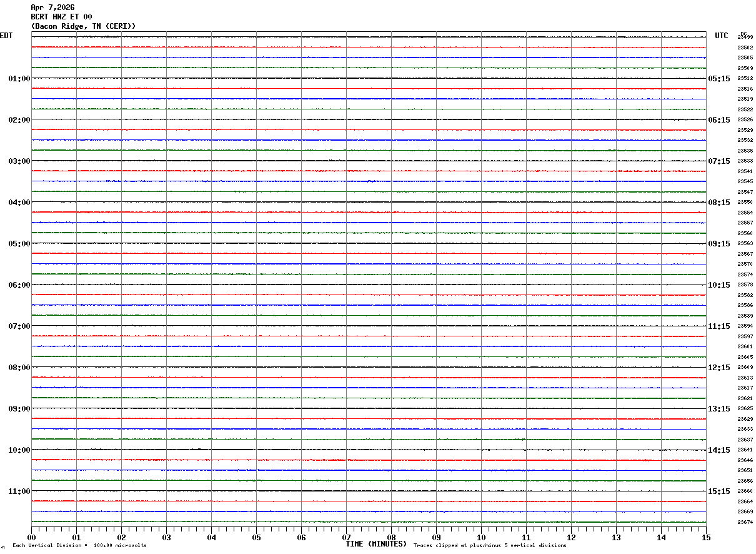Click the DC offset value "23567"
Viewport: 756px width, 554px height.
pos(745,254)
